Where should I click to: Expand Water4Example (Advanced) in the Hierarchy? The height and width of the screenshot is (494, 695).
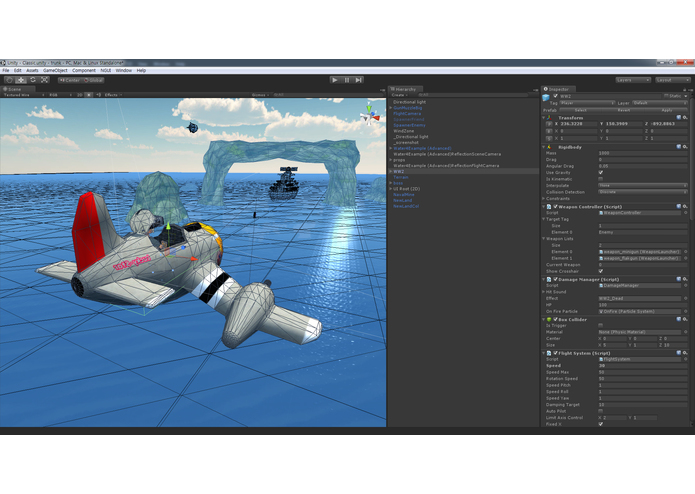[x=390, y=148]
